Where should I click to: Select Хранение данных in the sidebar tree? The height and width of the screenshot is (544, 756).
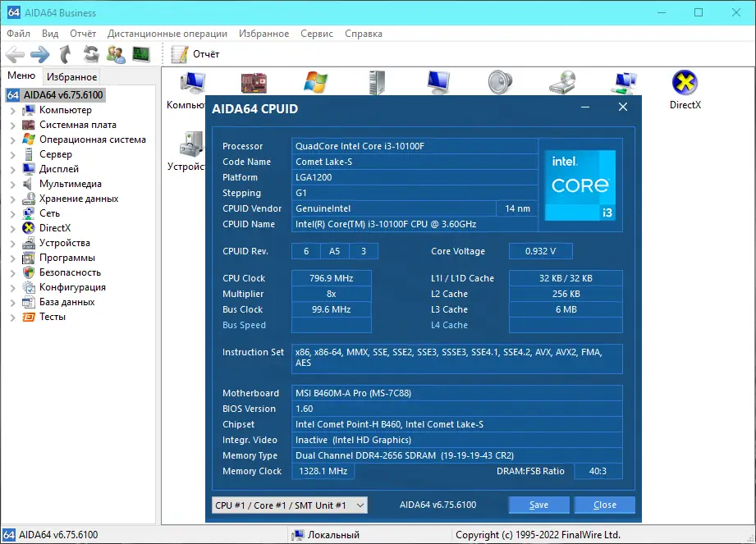click(x=79, y=199)
